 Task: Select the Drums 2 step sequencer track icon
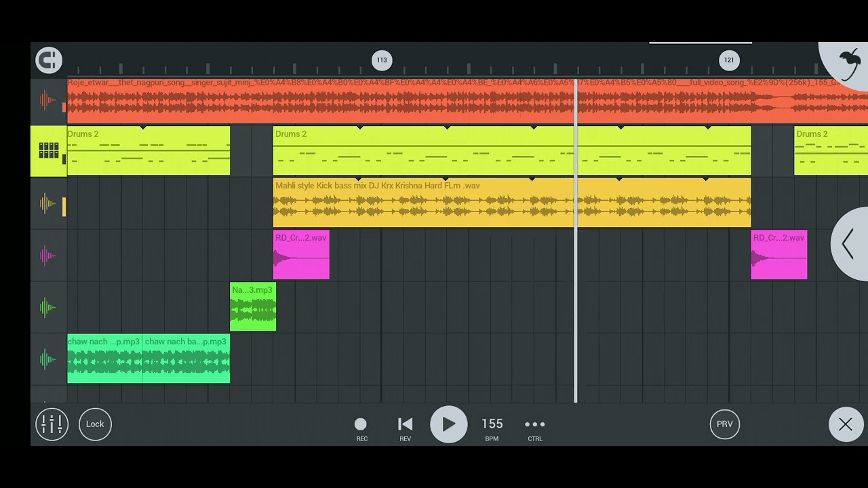tap(48, 150)
